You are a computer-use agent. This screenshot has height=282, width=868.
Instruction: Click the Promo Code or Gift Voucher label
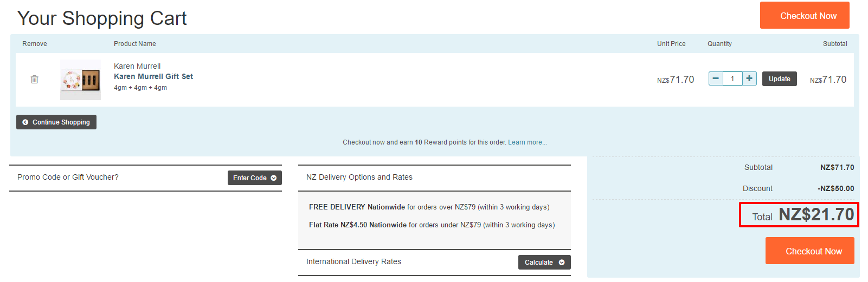point(68,177)
